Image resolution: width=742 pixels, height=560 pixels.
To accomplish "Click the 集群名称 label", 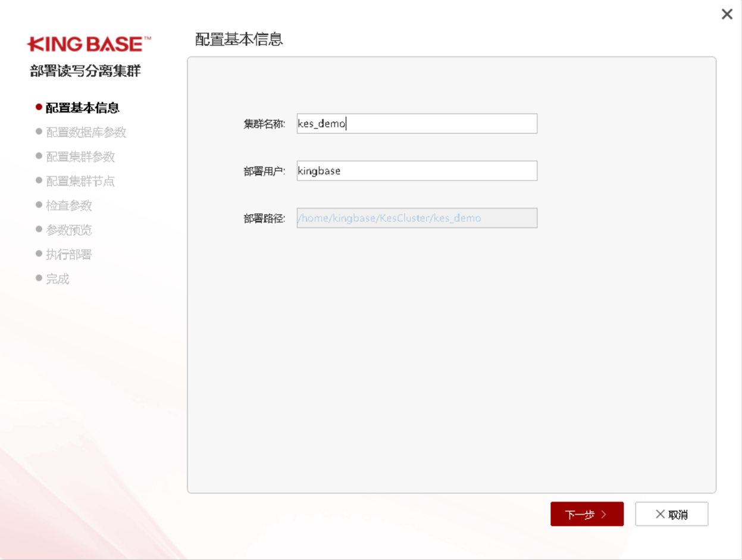I will 264,124.
